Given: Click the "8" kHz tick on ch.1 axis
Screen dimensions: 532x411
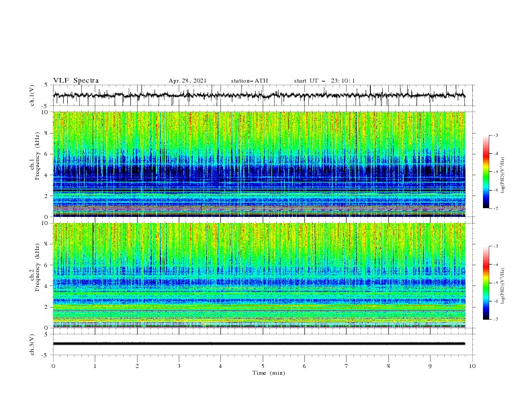Looking at the screenshot, I should [x=47, y=133].
